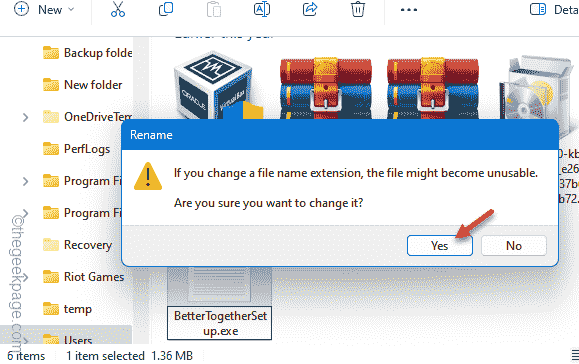Select the first WinRAR archive file

coord(326,88)
